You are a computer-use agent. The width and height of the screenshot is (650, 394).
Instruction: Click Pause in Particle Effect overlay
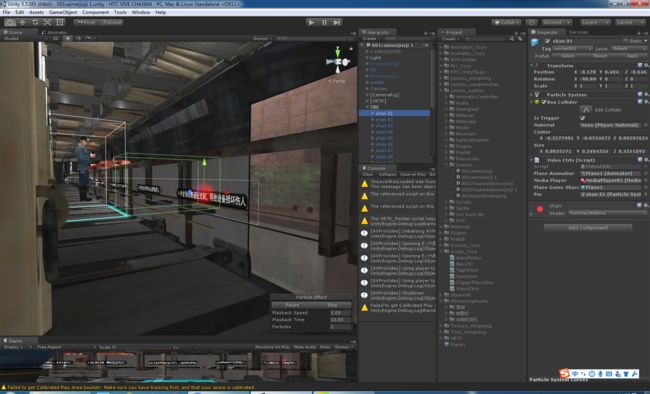pyautogui.click(x=292, y=305)
